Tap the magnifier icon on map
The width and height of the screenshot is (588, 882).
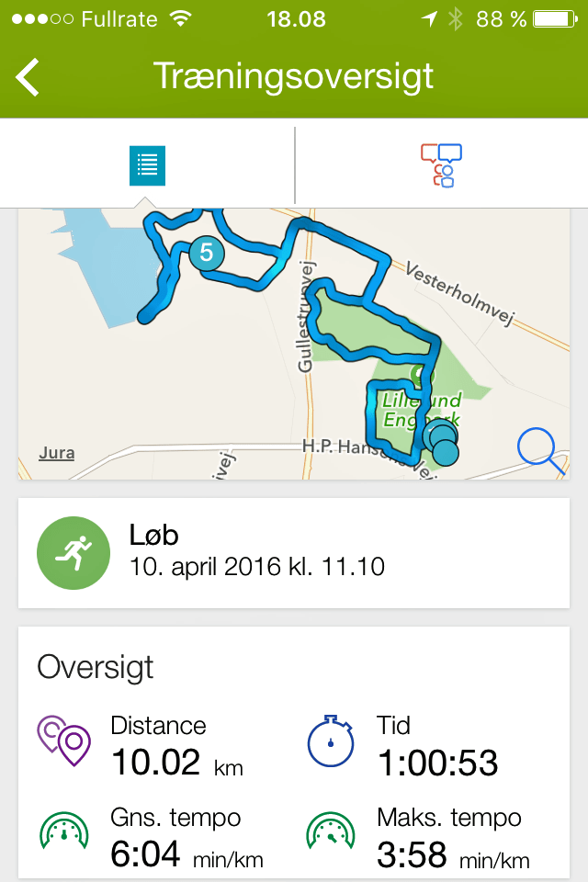pyautogui.click(x=540, y=450)
